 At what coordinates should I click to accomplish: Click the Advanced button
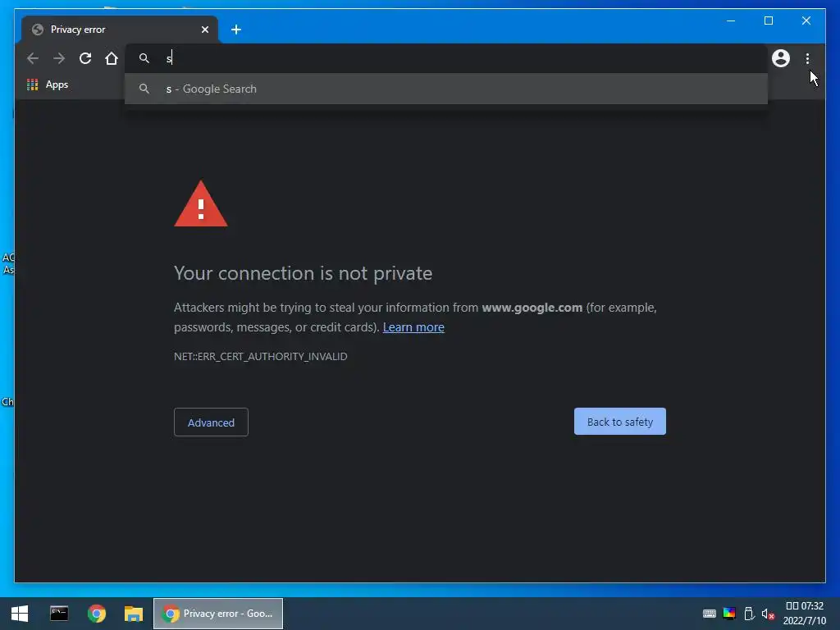tap(211, 422)
